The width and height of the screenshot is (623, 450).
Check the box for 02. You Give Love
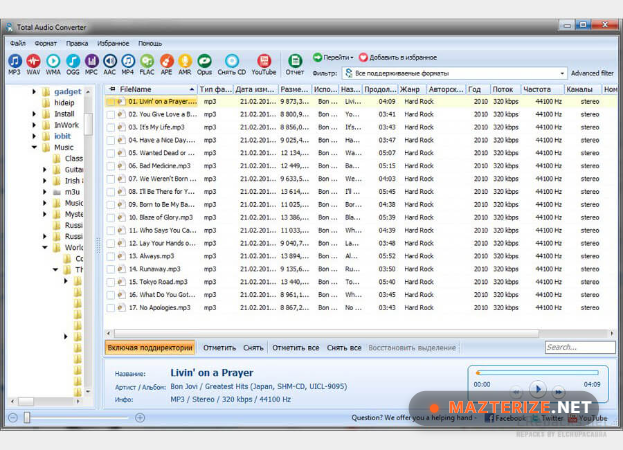(110, 115)
